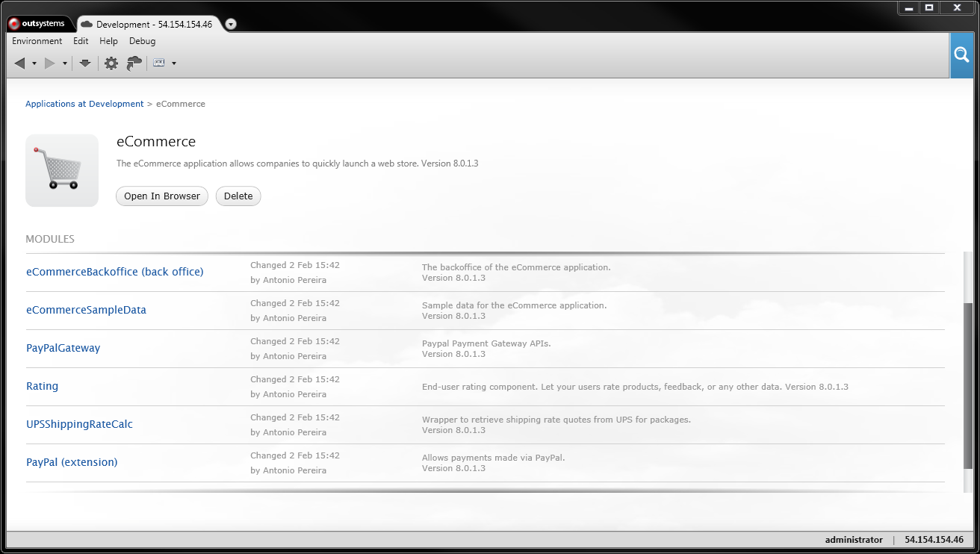
Task: Click the forward navigation arrow
Action: [x=50, y=63]
